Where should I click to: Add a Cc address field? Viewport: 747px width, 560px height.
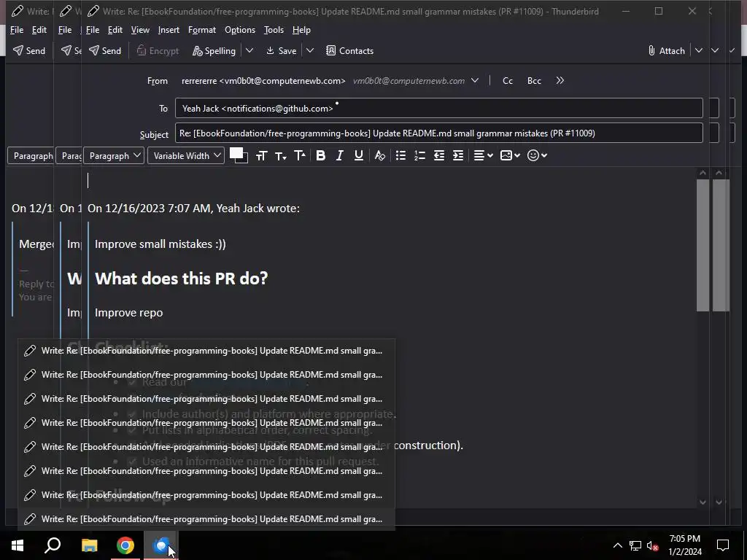[x=508, y=80]
